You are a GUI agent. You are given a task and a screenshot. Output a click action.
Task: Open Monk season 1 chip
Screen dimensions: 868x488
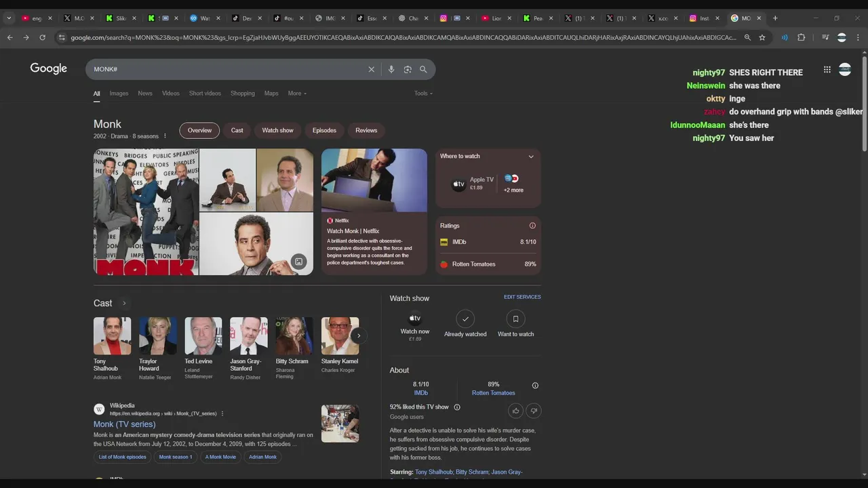point(176,457)
